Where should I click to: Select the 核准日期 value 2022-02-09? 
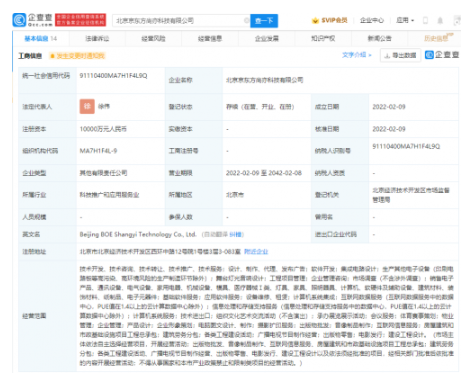[x=389, y=129]
